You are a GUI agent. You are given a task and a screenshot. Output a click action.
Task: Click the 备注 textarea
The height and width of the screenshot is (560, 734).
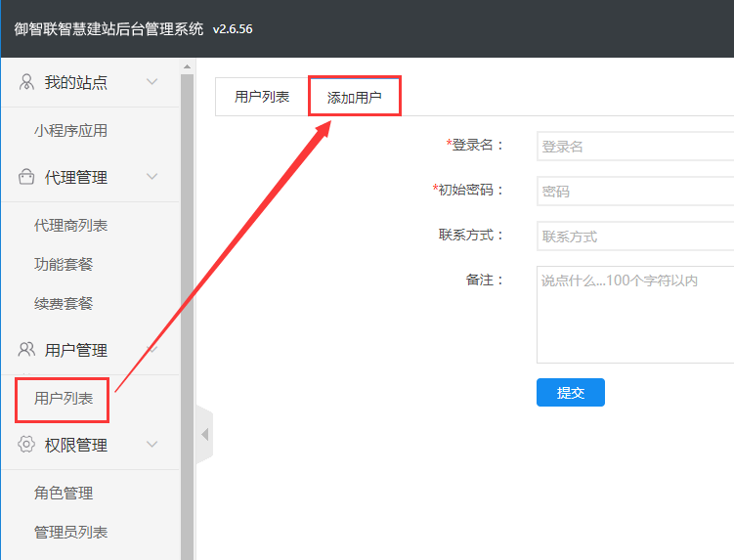[635, 314]
